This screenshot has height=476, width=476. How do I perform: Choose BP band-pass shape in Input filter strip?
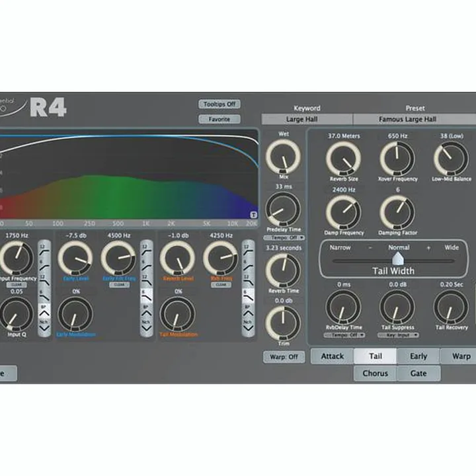(x=44, y=311)
